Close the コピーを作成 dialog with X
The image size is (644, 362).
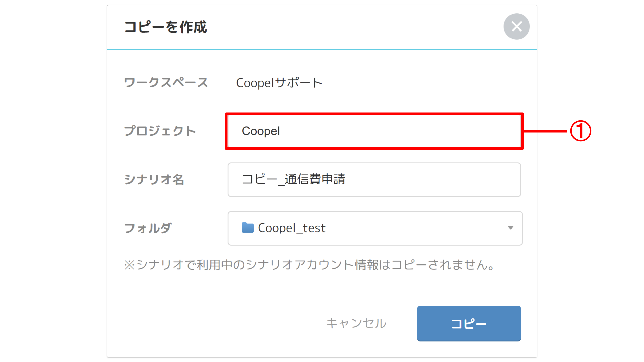click(516, 26)
